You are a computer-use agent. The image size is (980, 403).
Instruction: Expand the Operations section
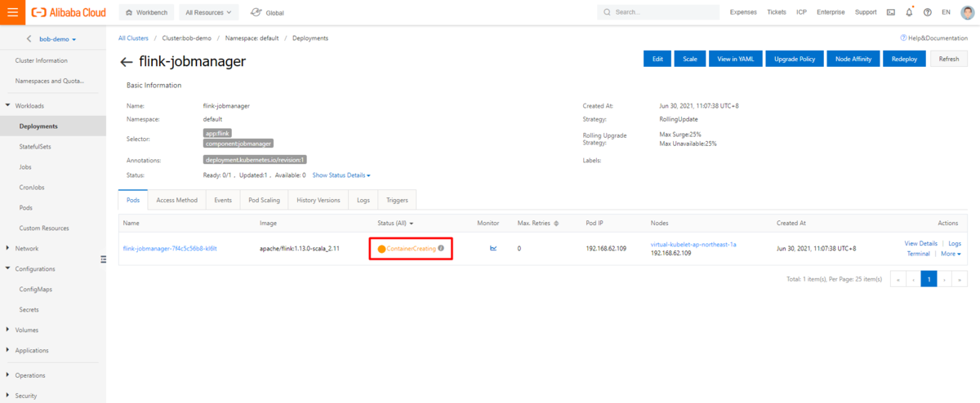pos(30,375)
